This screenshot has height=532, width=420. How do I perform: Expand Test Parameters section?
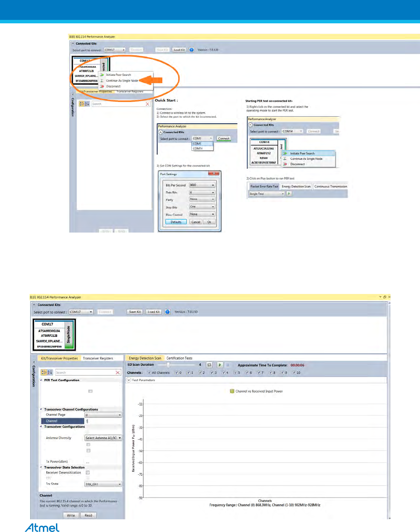129,380
